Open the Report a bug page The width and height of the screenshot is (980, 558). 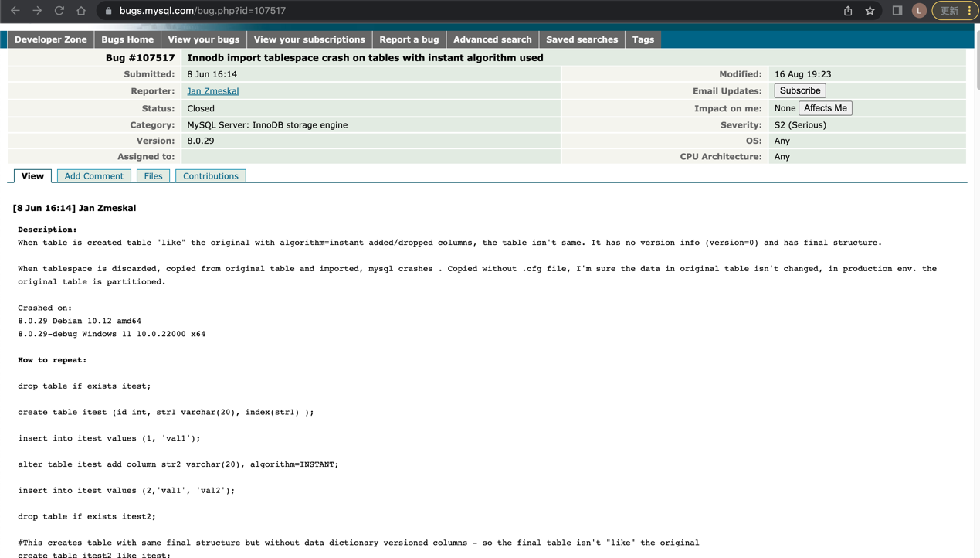(409, 39)
